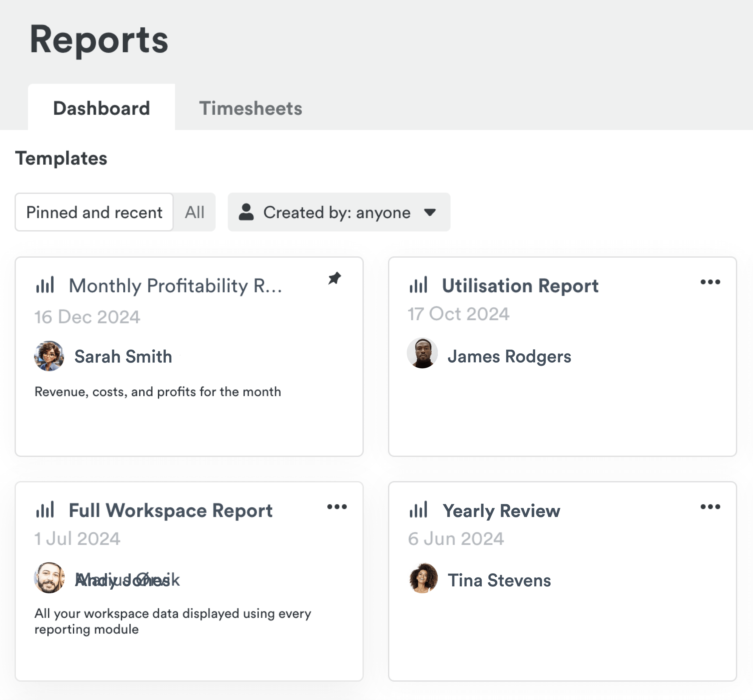Click Utilisation Report bar chart icon
753x700 pixels.
tap(418, 285)
